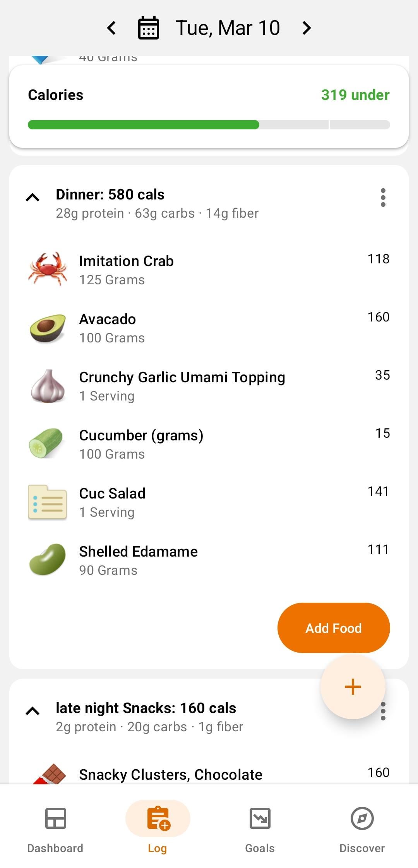Open Crunchy Garlic Umami Topping entry
The width and height of the screenshot is (418, 868).
coord(182,386)
